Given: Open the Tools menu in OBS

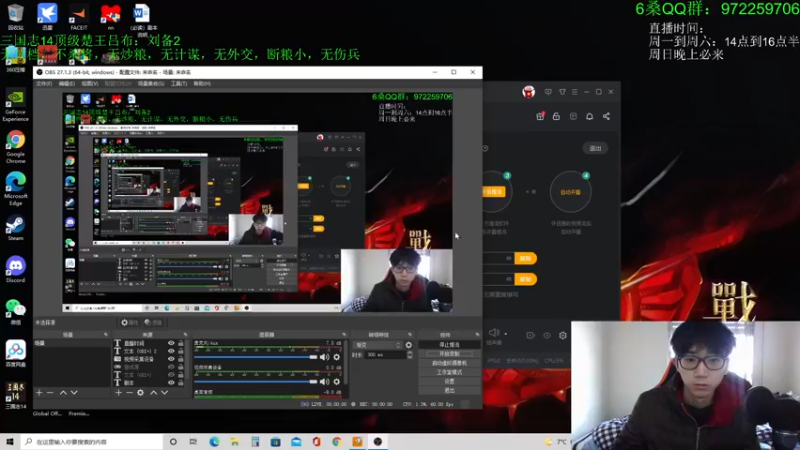Looking at the screenshot, I should pyautogui.click(x=179, y=83).
